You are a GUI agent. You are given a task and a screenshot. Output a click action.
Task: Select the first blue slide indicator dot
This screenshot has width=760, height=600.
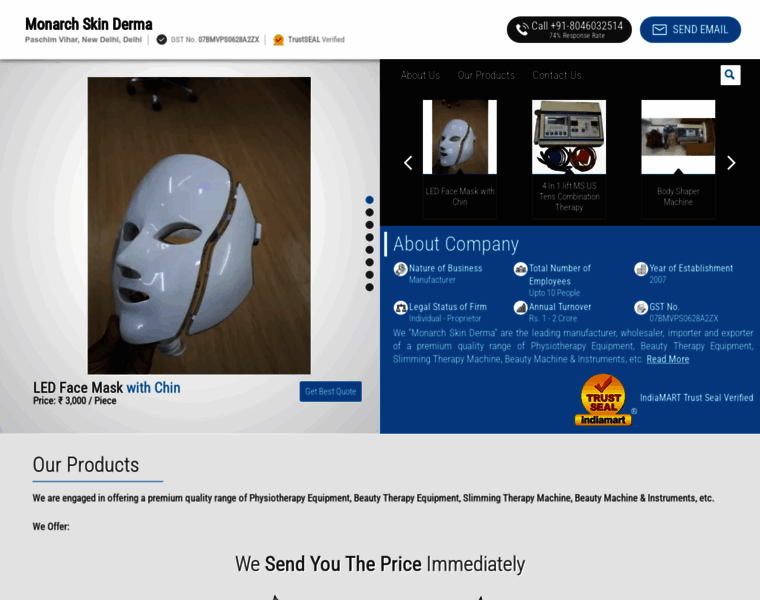(369, 200)
